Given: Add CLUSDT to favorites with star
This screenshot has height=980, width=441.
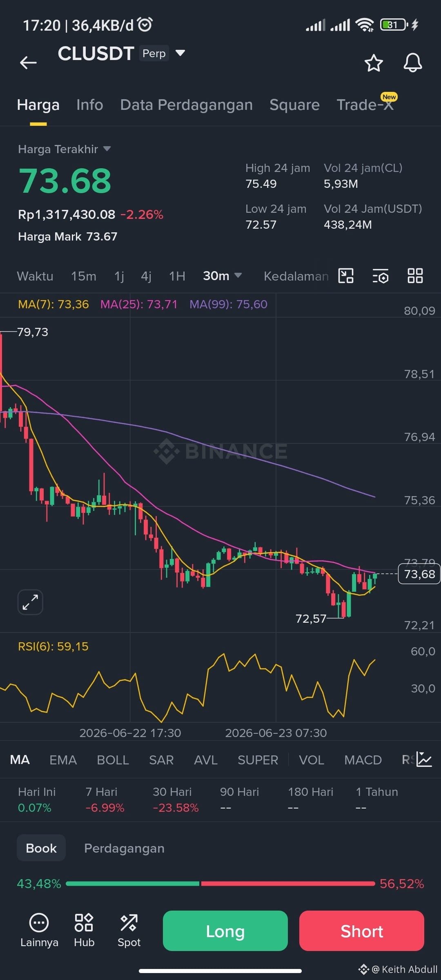Looking at the screenshot, I should coord(373,63).
